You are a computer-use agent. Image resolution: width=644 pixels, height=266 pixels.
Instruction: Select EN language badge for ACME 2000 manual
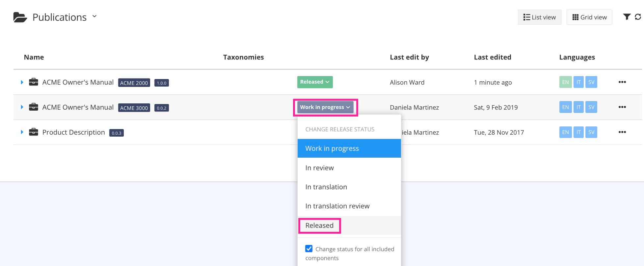[x=565, y=82]
